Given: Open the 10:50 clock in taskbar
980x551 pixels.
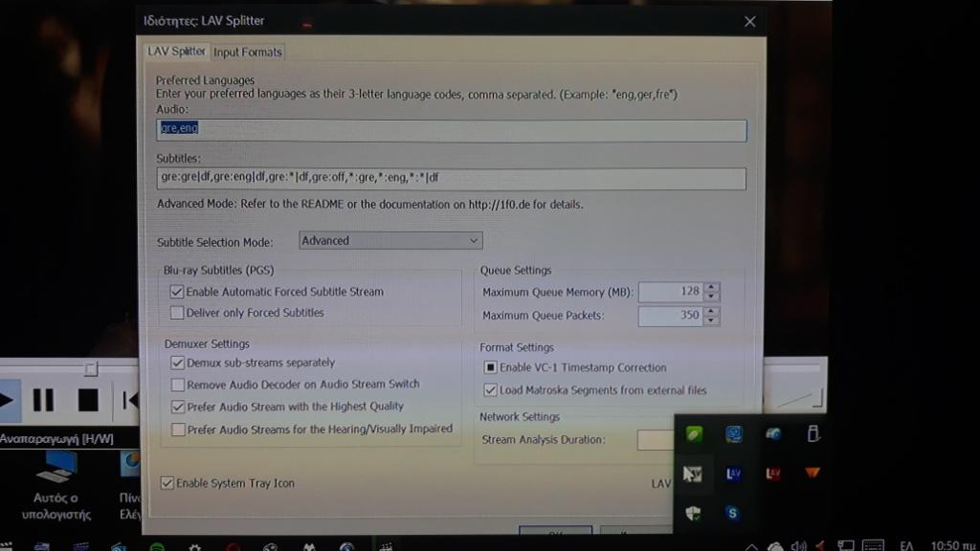Looking at the screenshot, I should [x=954, y=546].
